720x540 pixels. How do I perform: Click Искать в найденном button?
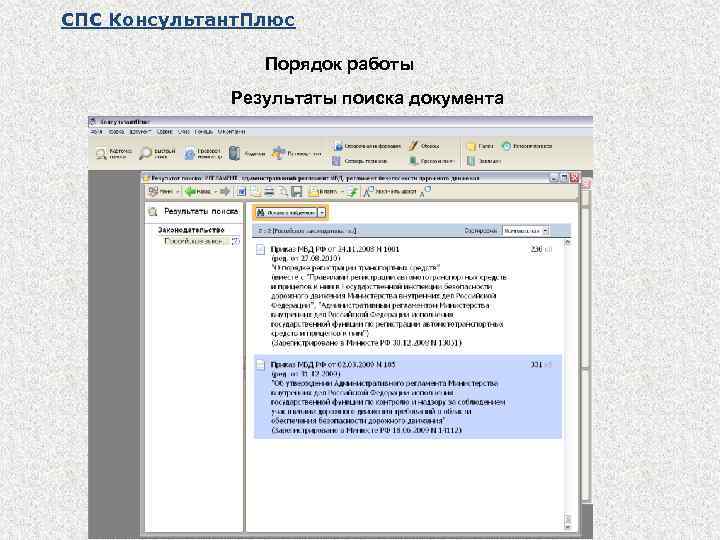pyautogui.click(x=286, y=213)
